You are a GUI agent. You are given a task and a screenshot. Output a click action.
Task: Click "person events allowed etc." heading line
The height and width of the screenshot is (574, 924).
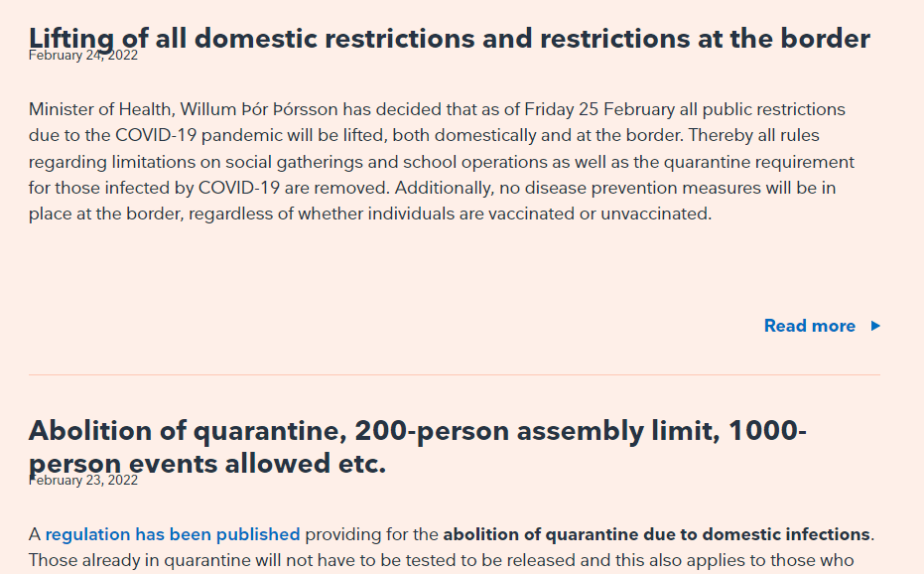pyautogui.click(x=206, y=464)
